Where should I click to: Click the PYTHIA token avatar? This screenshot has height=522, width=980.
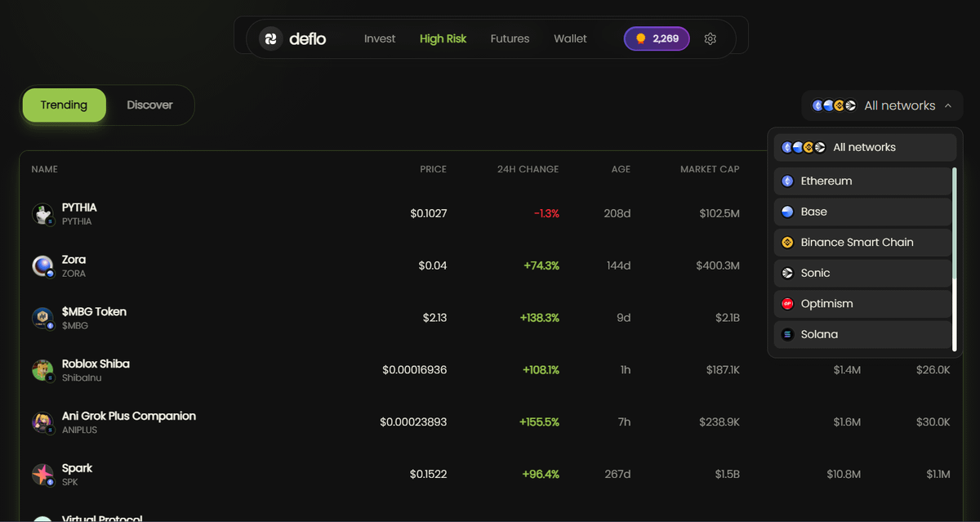(x=42, y=214)
